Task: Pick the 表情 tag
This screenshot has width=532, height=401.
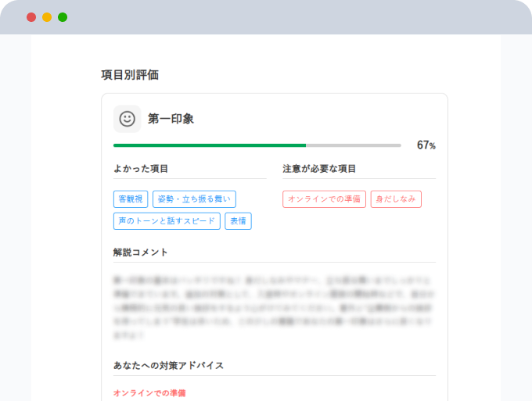Action: click(238, 221)
